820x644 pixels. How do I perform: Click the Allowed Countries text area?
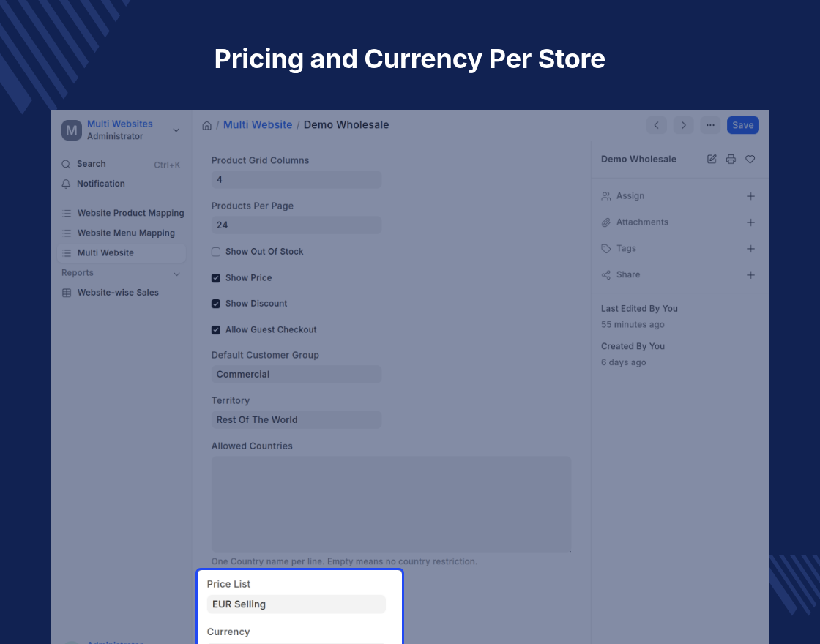tap(391, 504)
